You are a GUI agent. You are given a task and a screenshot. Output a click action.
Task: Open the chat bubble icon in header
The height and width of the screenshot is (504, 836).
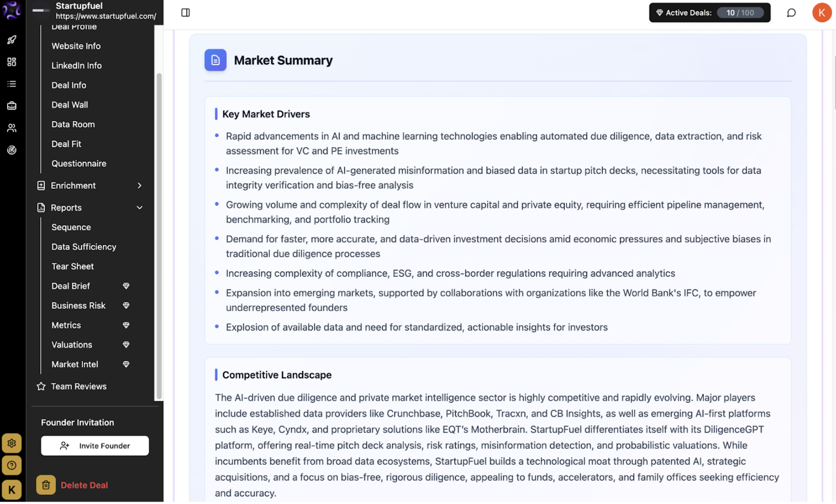(x=791, y=13)
